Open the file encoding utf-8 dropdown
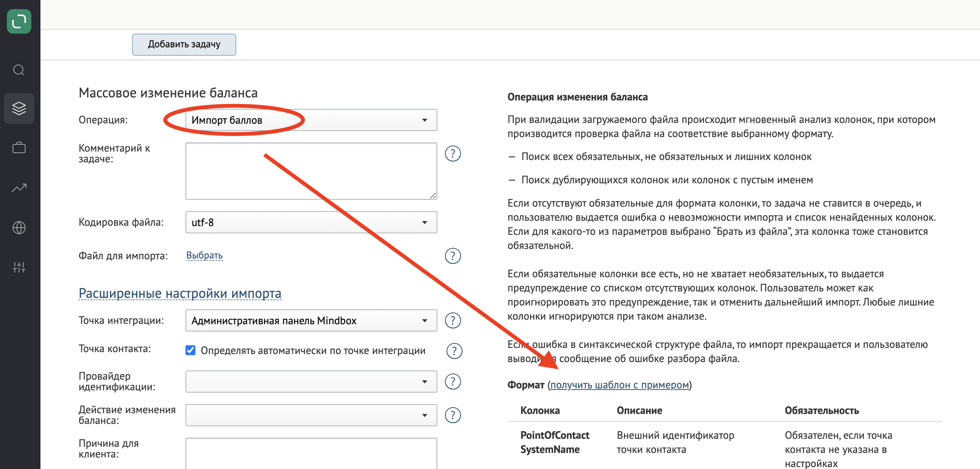Screen dimensions: 980x469 coord(311,222)
